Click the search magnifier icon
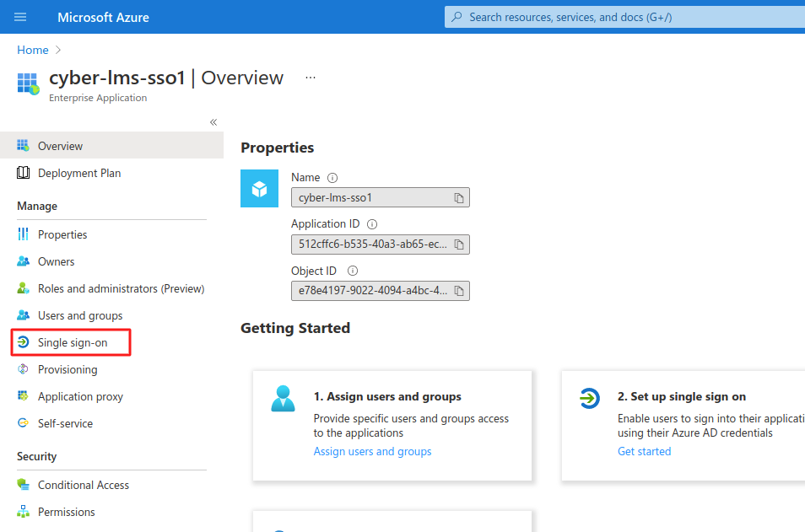Viewport: 805px width, 532px height. coord(457,17)
